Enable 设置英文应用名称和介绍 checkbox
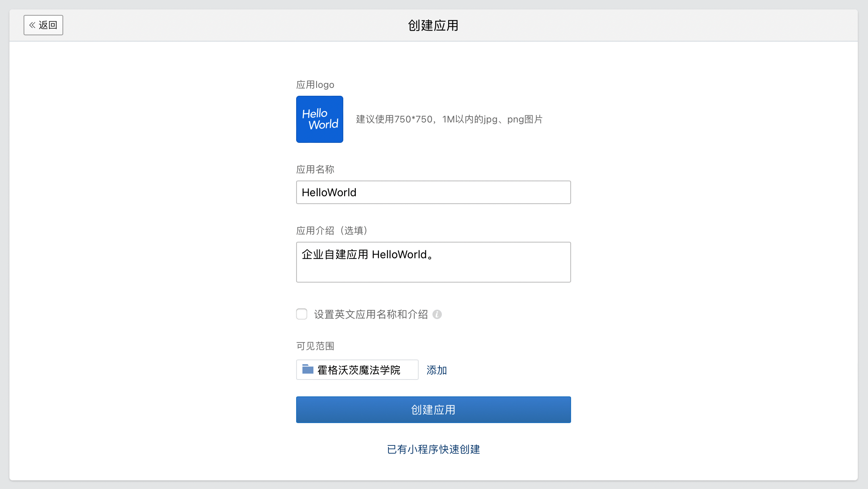The width and height of the screenshot is (868, 489). pyautogui.click(x=302, y=314)
